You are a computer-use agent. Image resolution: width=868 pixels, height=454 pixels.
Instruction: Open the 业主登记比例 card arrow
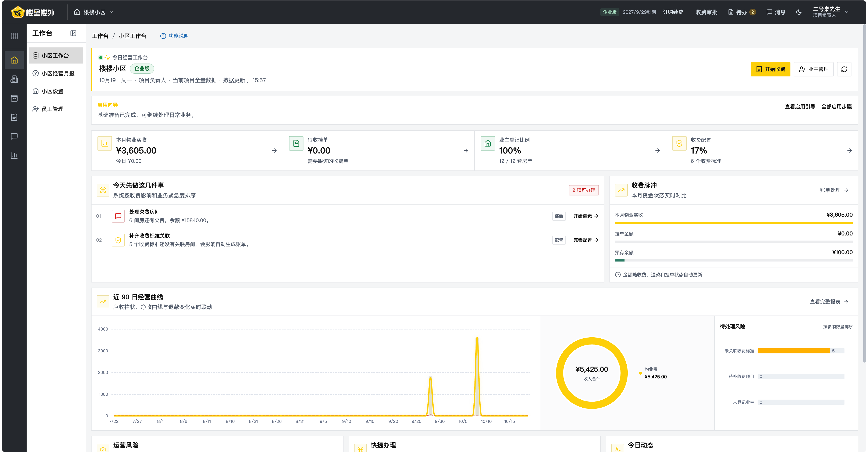point(657,151)
